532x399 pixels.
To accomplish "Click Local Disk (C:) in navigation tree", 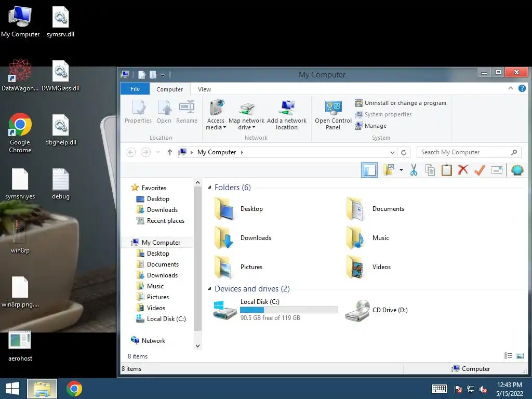I will pos(161,319).
